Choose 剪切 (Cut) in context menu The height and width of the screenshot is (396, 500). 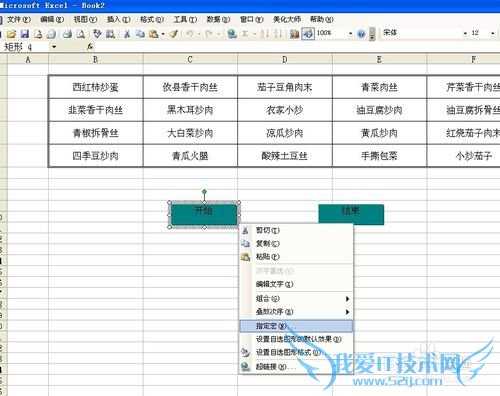pyautogui.click(x=296, y=230)
